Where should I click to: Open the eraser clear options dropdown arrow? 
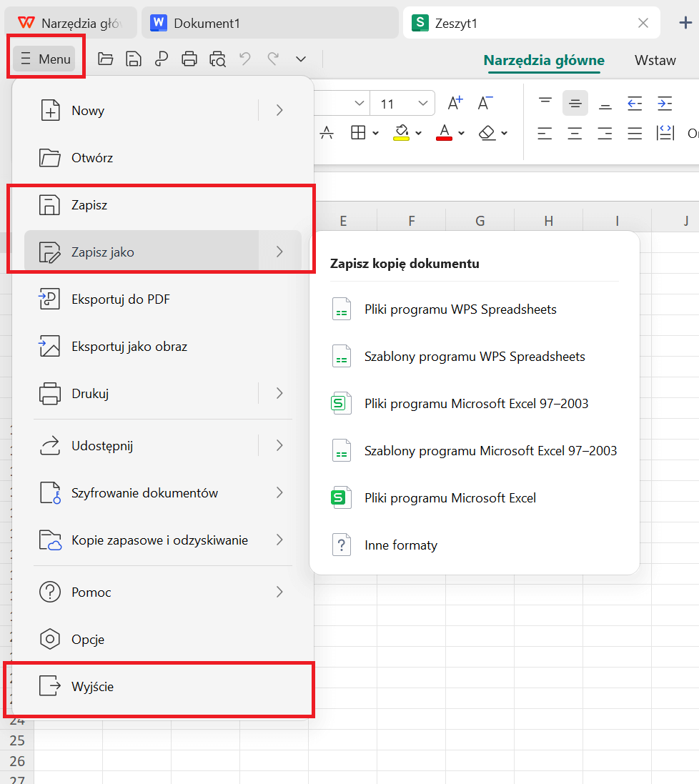pyautogui.click(x=505, y=133)
